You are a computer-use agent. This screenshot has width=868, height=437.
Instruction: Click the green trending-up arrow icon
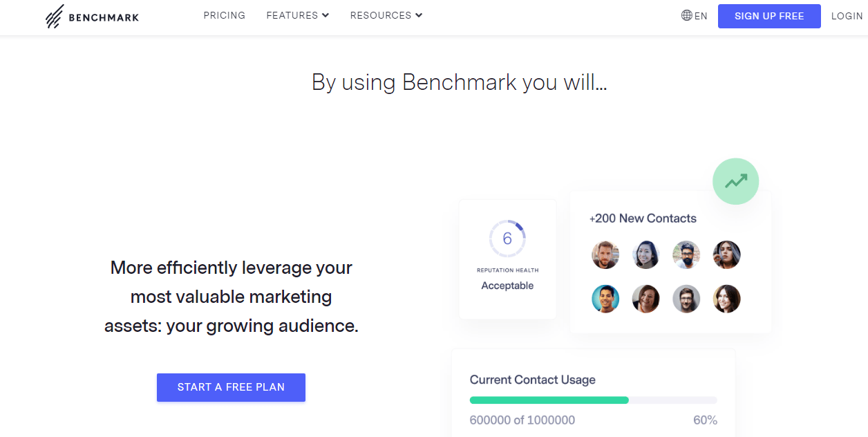[735, 181]
